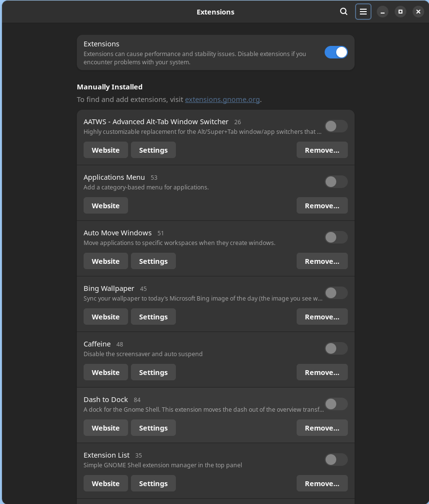
Task: Turn on Dash to Dock
Action: (336, 404)
